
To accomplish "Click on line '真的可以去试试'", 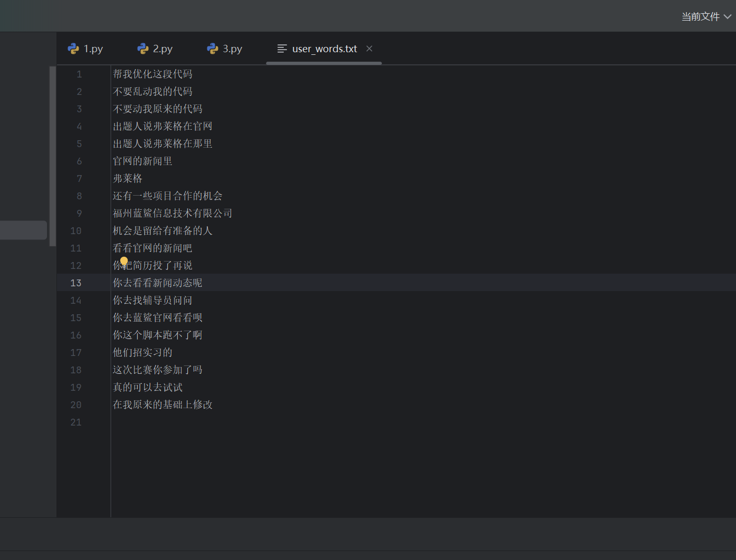I will tap(148, 388).
